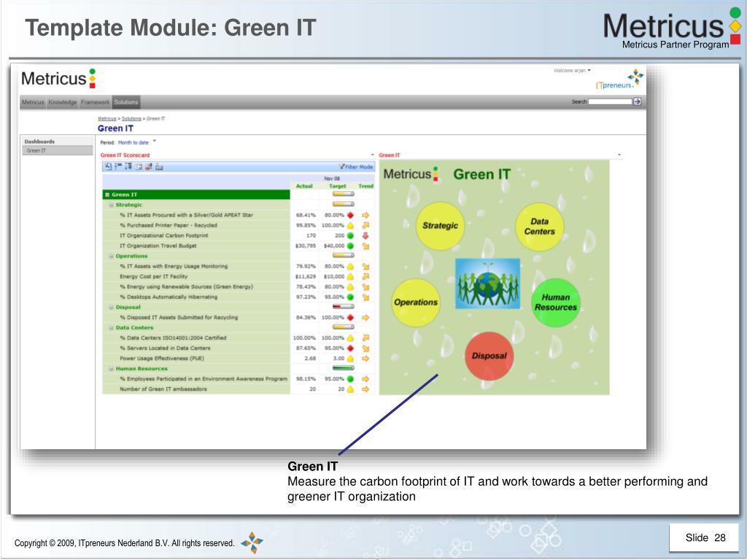Viewport: 747px width, 560px height.
Task: Click the green status for Travel Budget row
Action: (350, 246)
